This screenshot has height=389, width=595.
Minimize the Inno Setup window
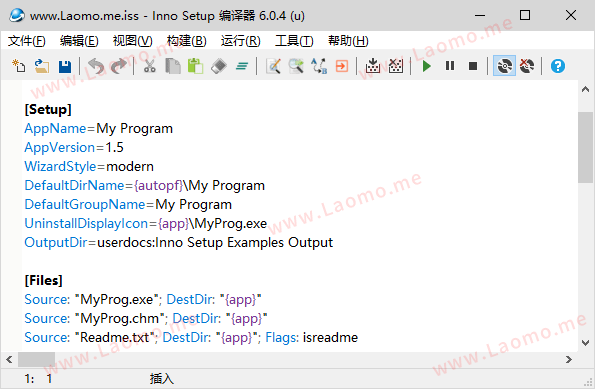point(480,15)
